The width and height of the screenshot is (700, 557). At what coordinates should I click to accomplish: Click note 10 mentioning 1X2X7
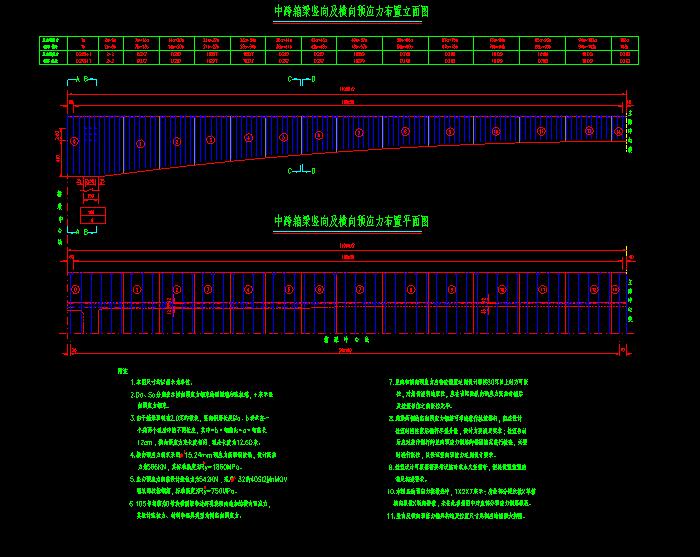point(461,497)
